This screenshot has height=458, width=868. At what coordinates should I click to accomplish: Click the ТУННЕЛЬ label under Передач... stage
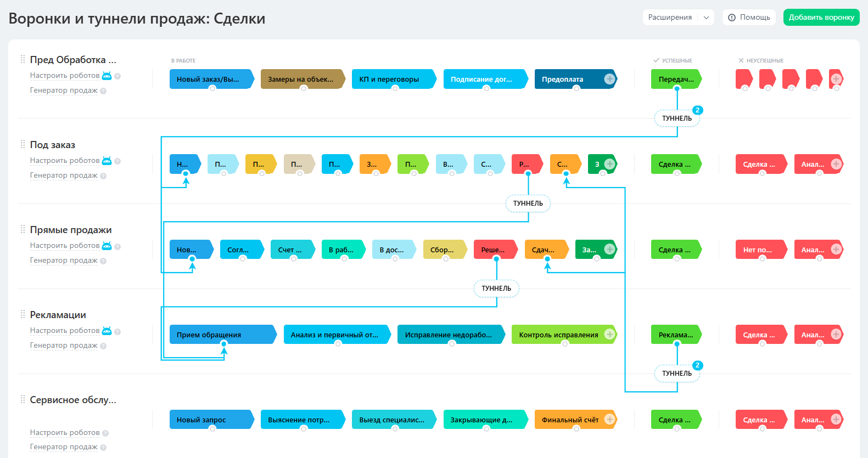[677, 118]
